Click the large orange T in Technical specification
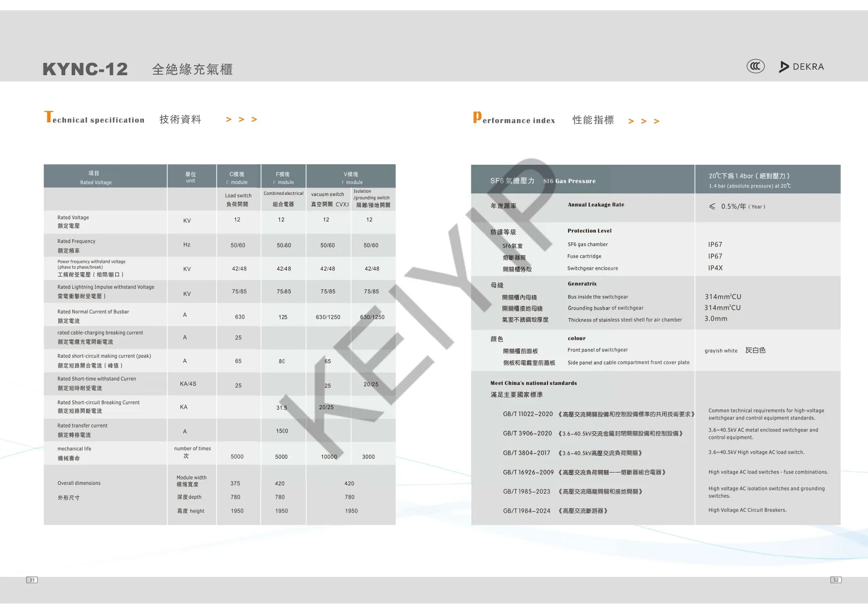This screenshot has height=614, width=868. tap(48, 117)
